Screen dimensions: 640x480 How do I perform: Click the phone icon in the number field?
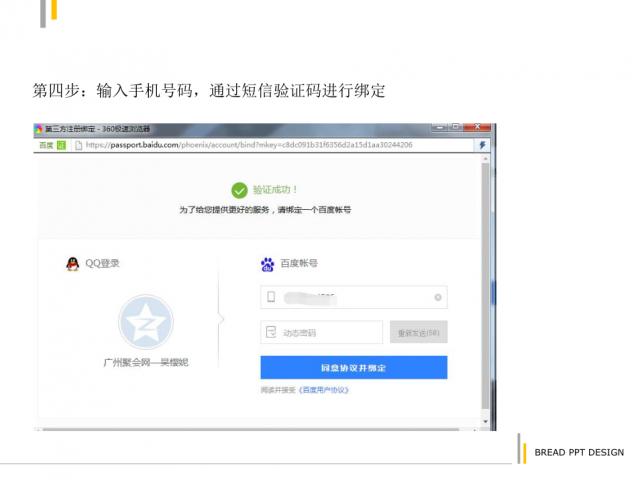[x=271, y=297]
